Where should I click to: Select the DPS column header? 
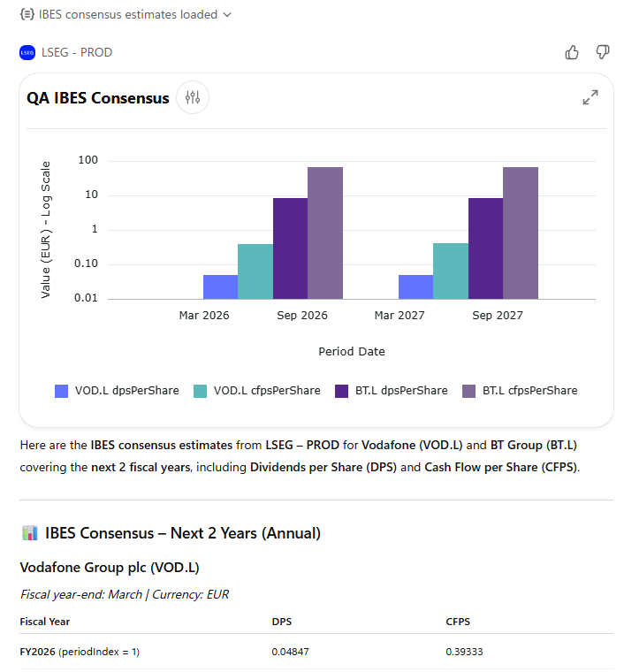[x=281, y=622]
